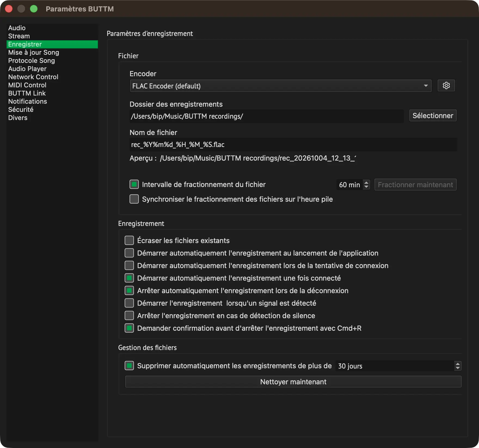This screenshot has height=448, width=479.
Task: Open the Audio settings section
Action: tap(52, 28)
